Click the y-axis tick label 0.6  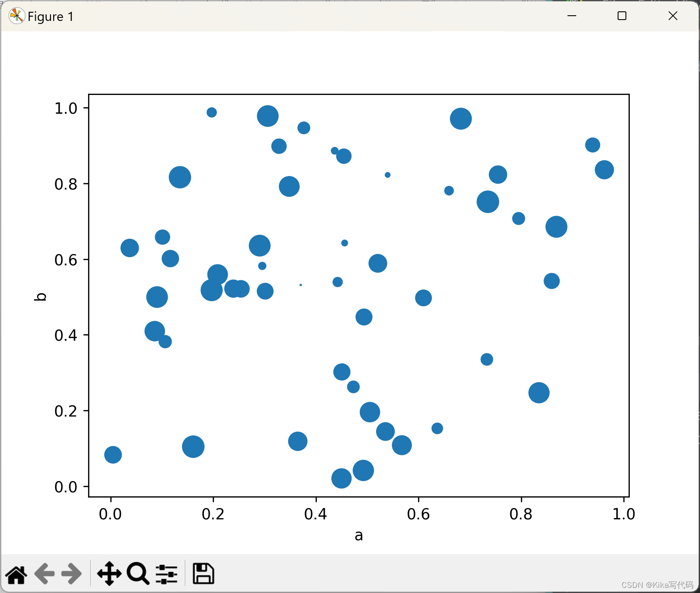[66, 260]
